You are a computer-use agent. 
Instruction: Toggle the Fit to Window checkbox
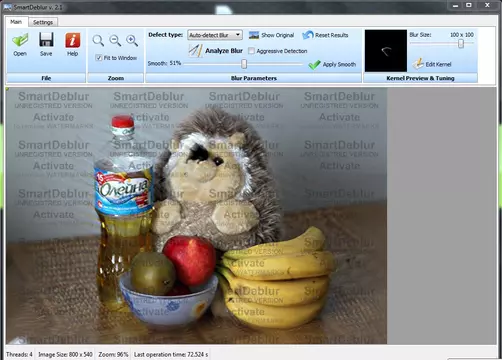click(x=98, y=58)
